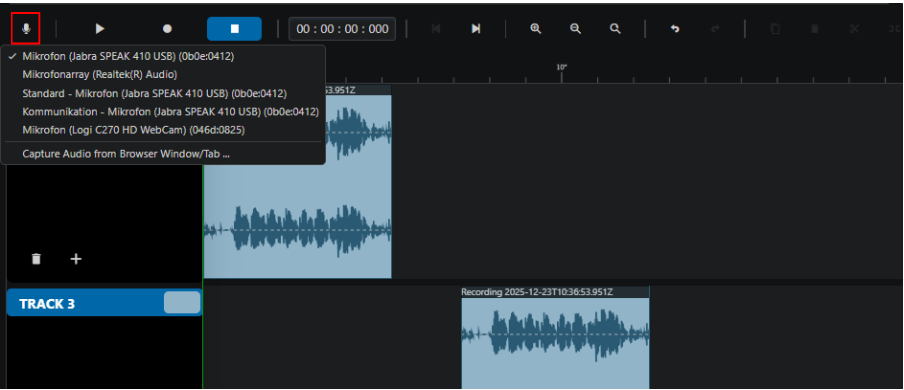This screenshot has width=904, height=390.
Task: Click the timecode field 00:00:00:000
Action: [x=342, y=29]
